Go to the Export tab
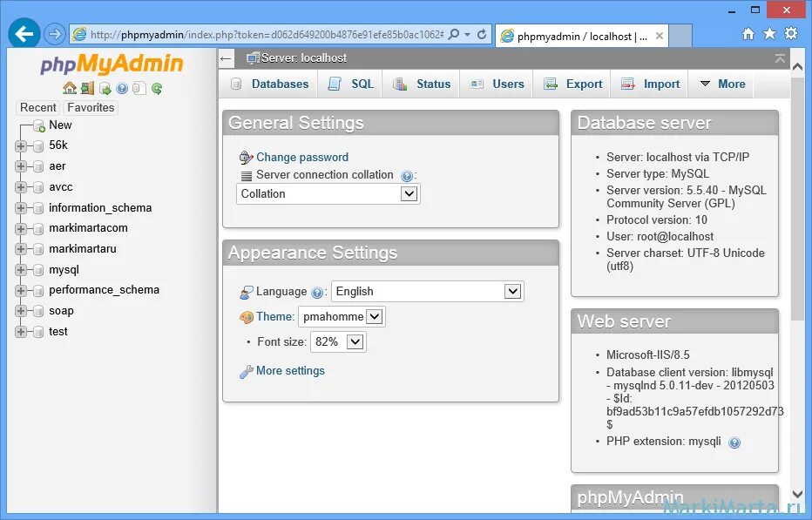Image resolution: width=812 pixels, height=520 pixels. (573, 84)
